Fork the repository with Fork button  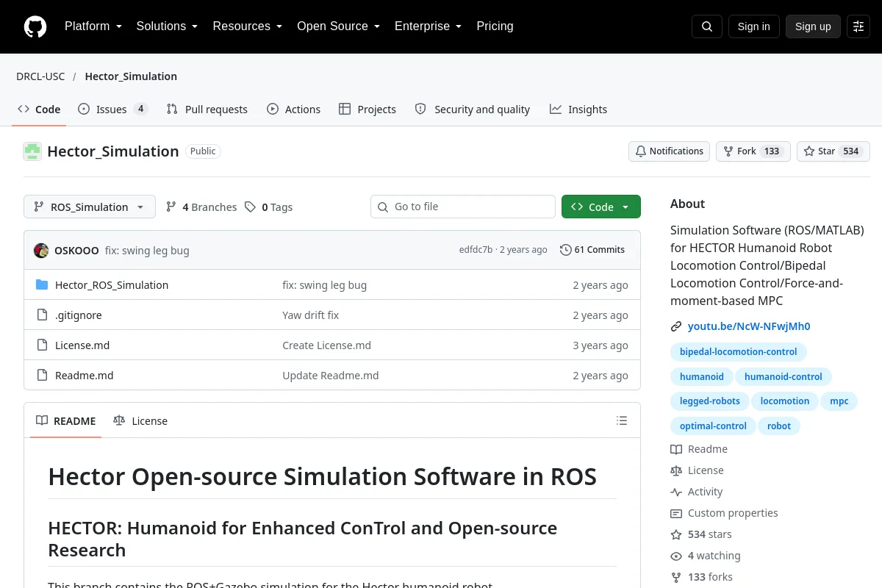pyautogui.click(x=753, y=151)
